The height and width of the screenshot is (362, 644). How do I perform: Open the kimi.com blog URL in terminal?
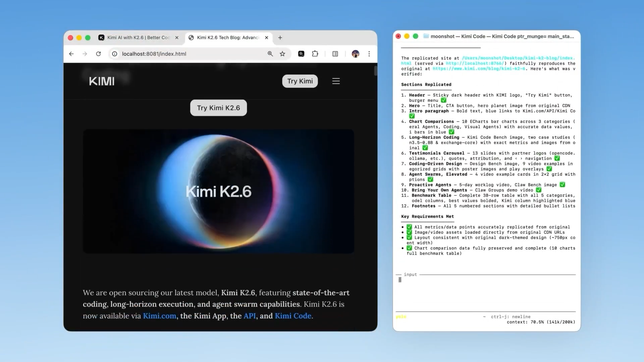click(479, 69)
